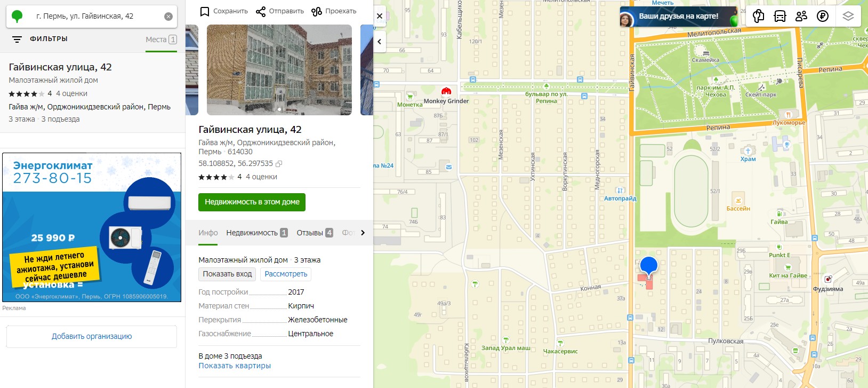
Task: Click the blue location pin on map
Action: [x=648, y=266]
